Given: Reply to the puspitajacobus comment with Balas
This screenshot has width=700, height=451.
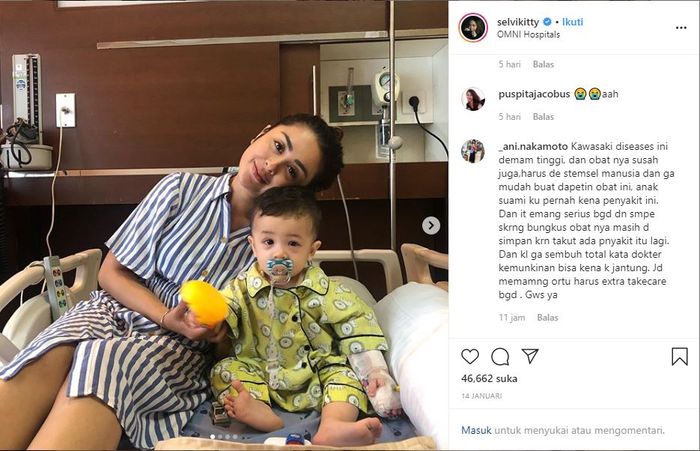Looking at the screenshot, I should point(543,117).
